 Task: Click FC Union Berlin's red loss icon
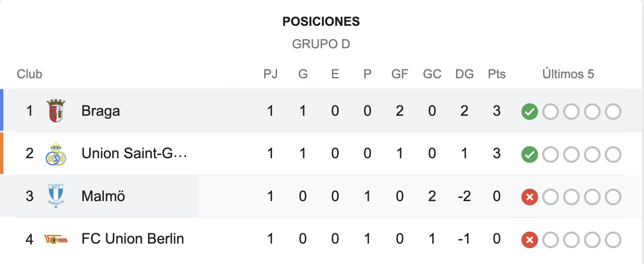pyautogui.click(x=530, y=240)
